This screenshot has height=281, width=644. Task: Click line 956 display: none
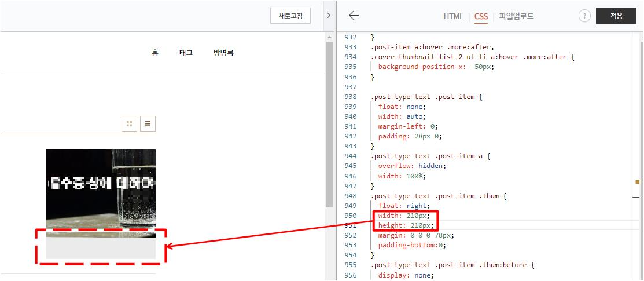[406, 275]
